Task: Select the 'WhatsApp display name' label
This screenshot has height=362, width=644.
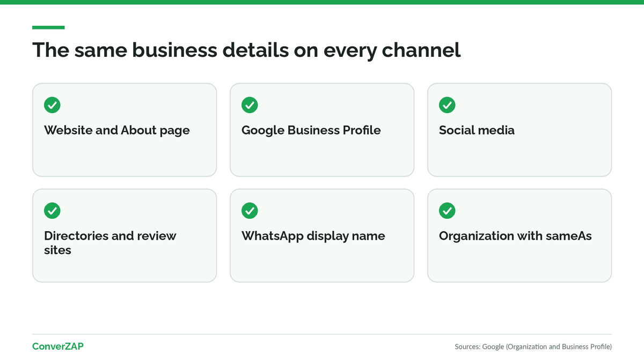Action: 313,236
